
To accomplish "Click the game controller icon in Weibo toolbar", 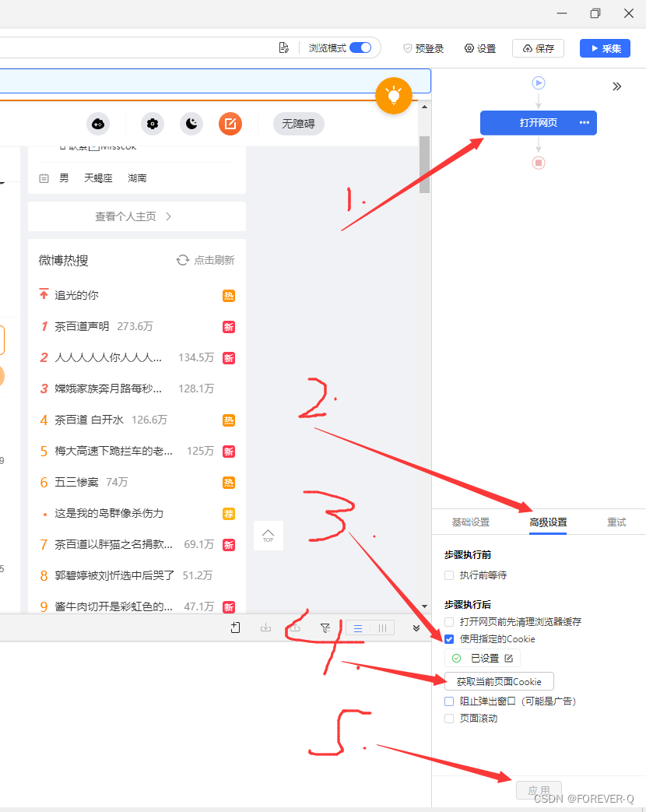I will click(98, 124).
